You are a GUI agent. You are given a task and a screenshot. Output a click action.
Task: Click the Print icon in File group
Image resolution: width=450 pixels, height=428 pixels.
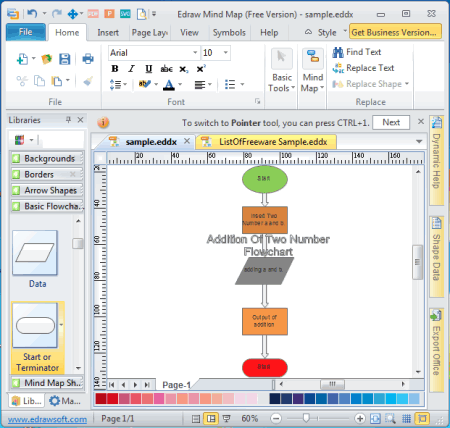[x=88, y=59]
